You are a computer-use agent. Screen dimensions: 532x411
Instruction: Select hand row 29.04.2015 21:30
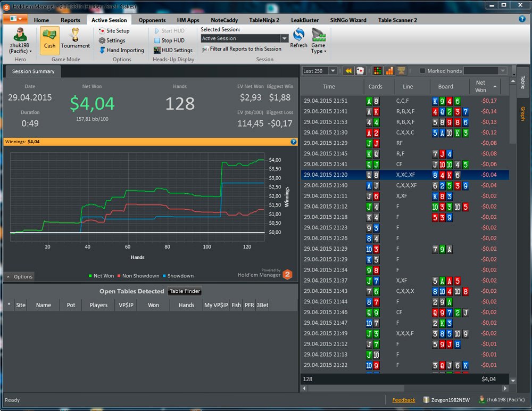coord(405,133)
